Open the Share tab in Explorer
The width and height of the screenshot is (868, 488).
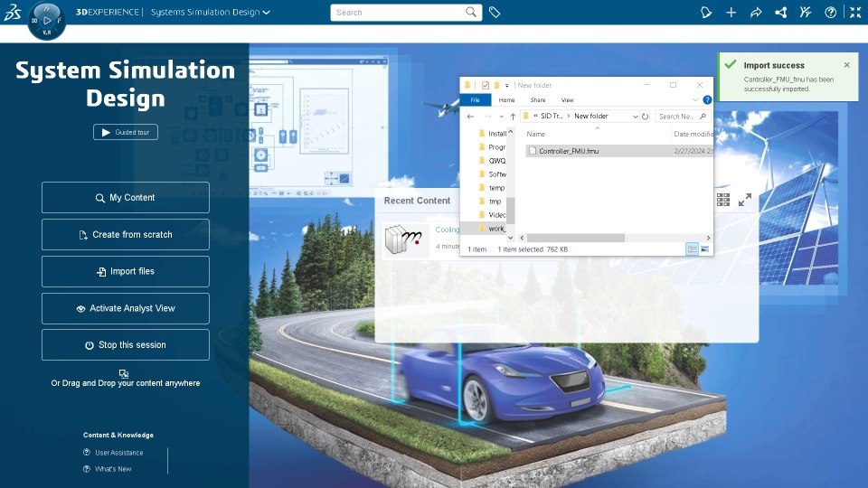point(537,99)
